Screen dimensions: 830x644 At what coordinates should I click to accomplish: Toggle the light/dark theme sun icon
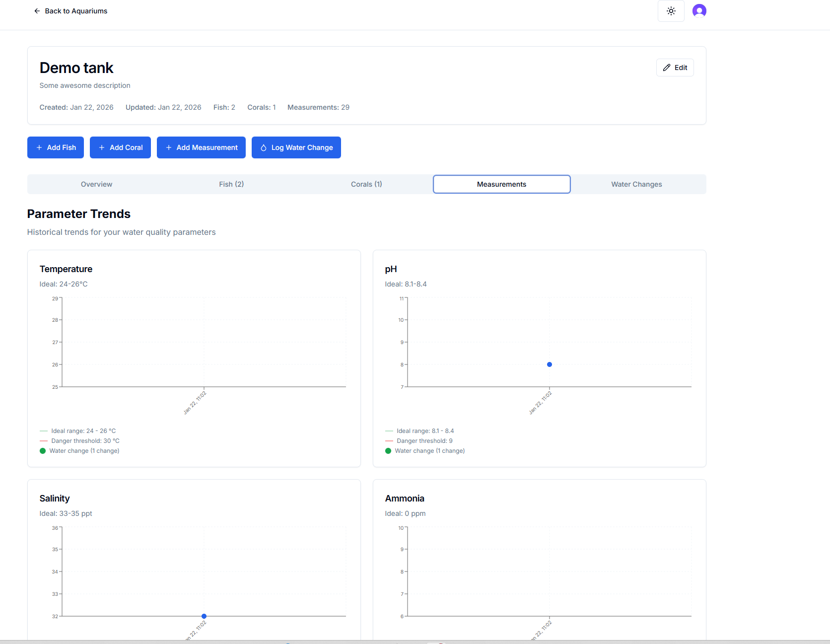(x=671, y=11)
